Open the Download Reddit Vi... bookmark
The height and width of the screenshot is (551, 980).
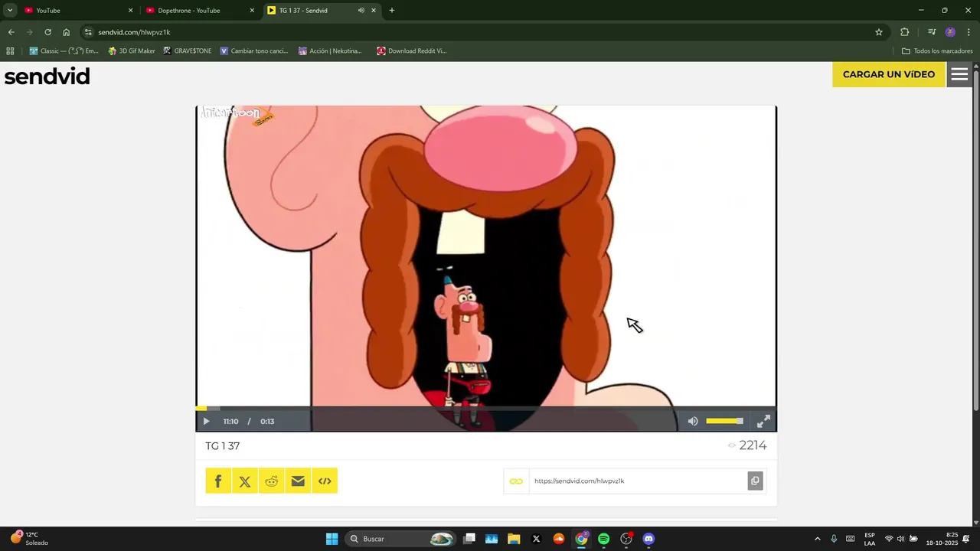[411, 51]
